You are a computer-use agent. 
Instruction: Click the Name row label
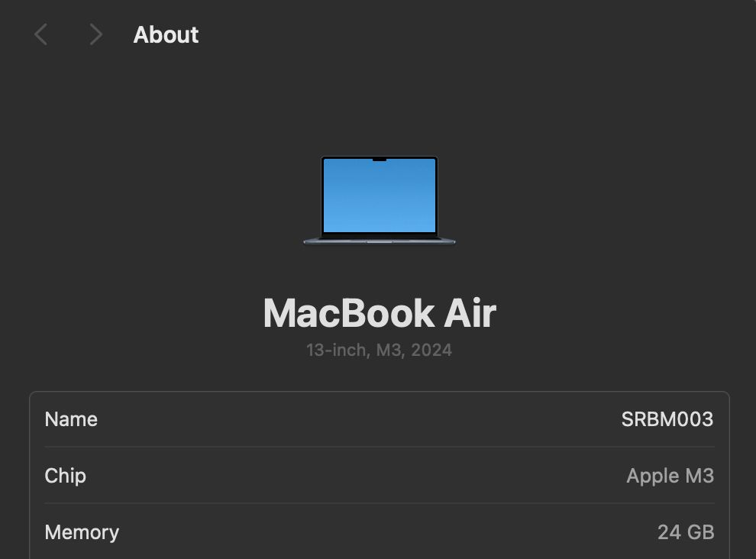71,419
